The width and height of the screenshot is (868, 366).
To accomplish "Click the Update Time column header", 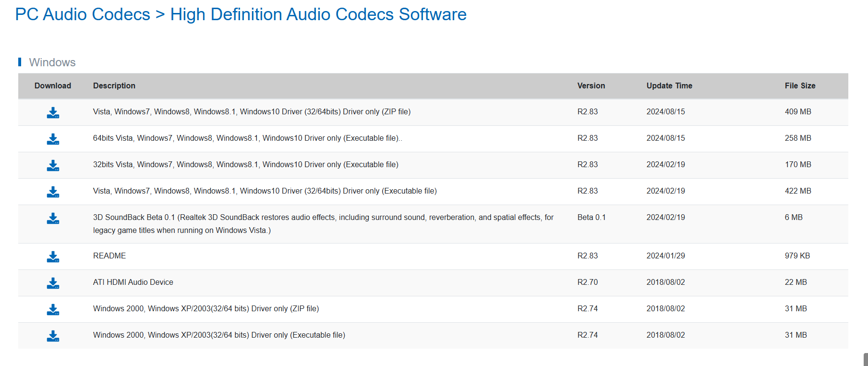I will (669, 85).
